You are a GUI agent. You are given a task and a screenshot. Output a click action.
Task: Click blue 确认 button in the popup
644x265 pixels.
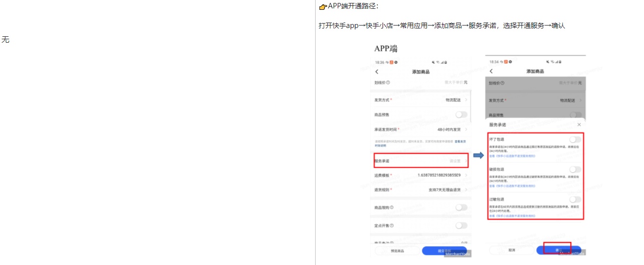(559, 250)
